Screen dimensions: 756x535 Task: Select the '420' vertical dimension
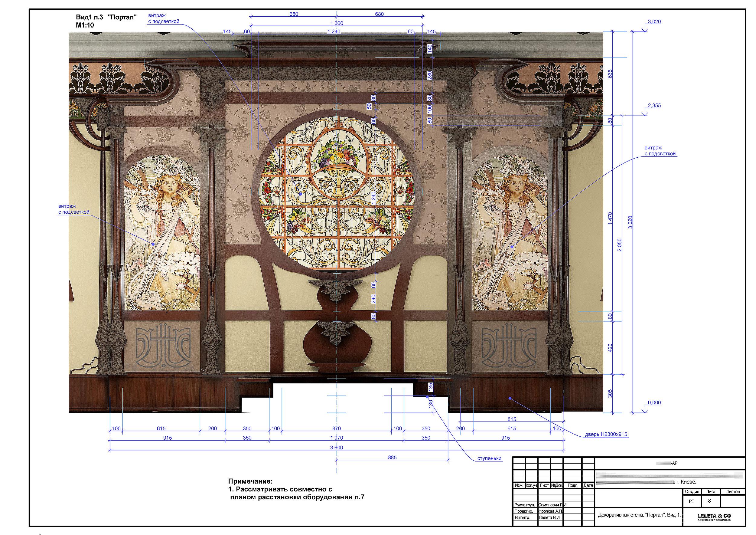point(610,348)
